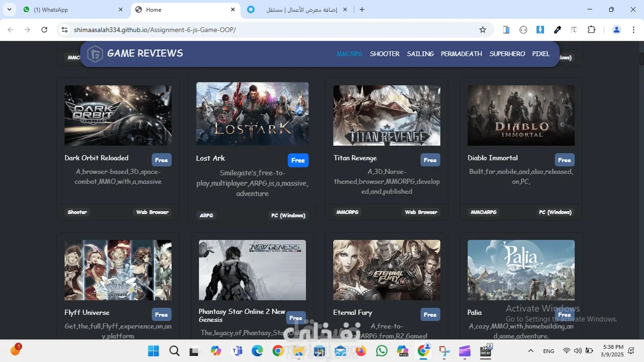
Task: Open the browser Extensions puzzle icon
Action: click(x=591, y=30)
